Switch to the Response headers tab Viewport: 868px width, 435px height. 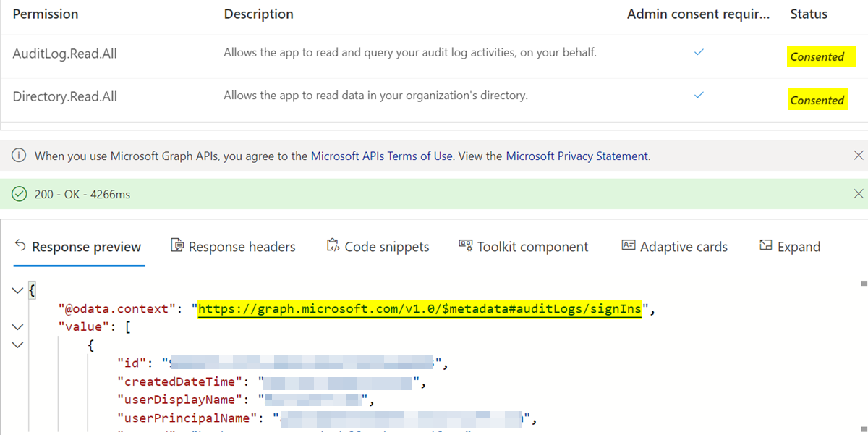(233, 247)
